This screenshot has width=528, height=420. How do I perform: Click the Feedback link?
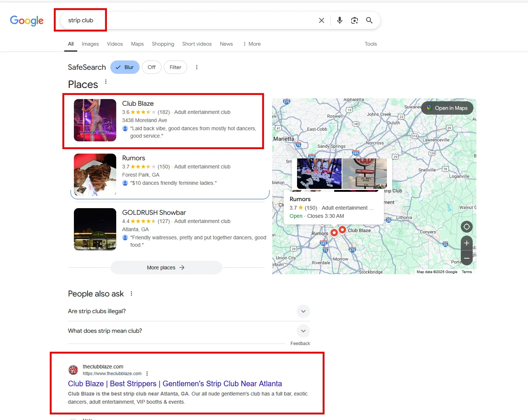pos(300,344)
